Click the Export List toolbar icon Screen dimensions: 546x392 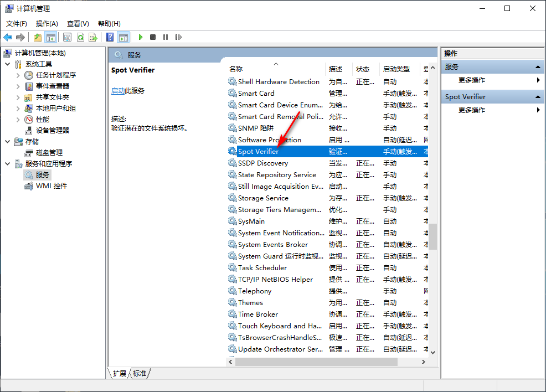93,37
